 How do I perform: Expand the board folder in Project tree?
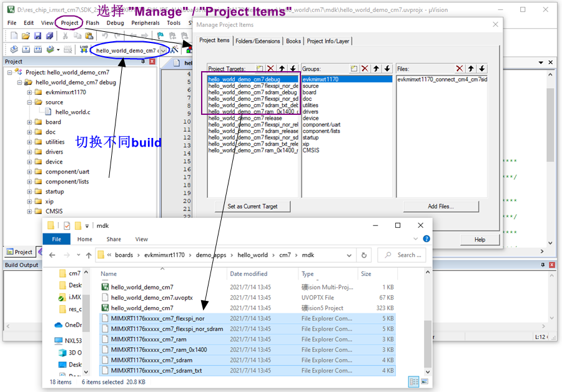[29, 122]
